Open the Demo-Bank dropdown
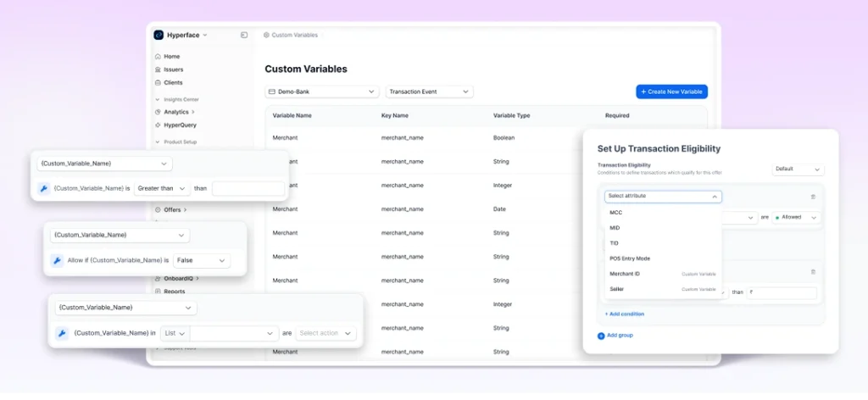Viewport: 868px width, 400px height. [x=321, y=92]
